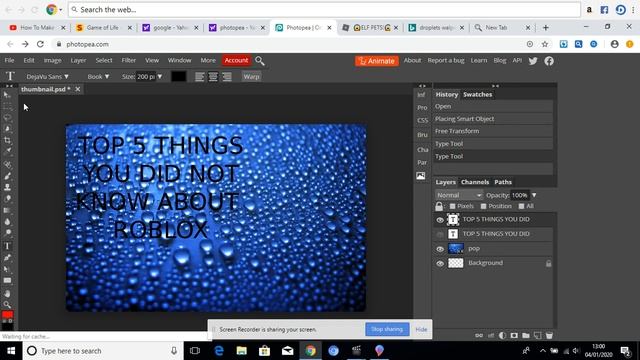The height and width of the screenshot is (360, 640).
Task: Select the Path Select tool
Action: click(7, 269)
